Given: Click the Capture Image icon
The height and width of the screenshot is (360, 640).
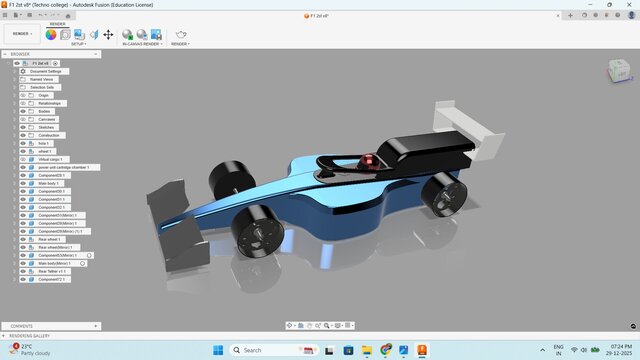Looking at the screenshot, I should point(156,35).
